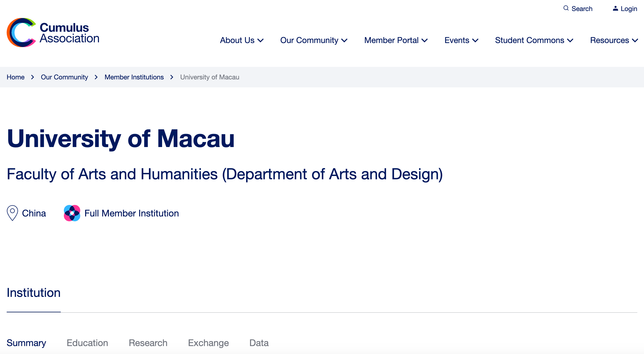
Task: Click the Search link text
Action: coord(582,9)
